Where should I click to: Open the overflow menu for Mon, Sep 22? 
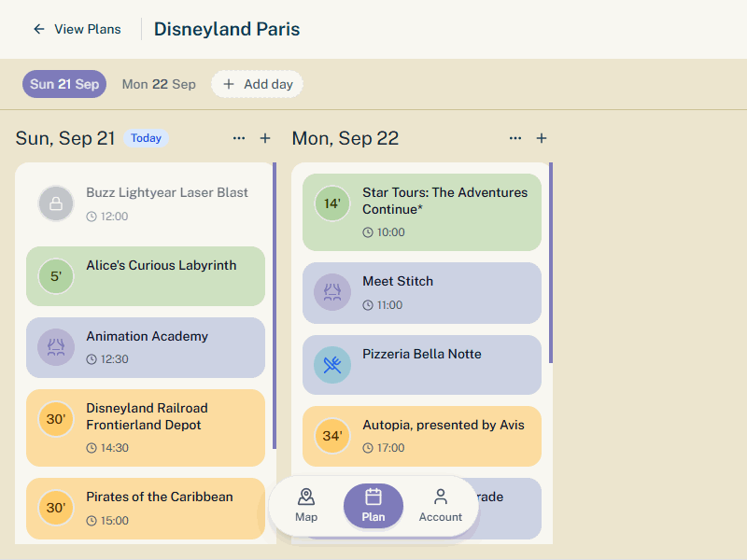coord(515,138)
